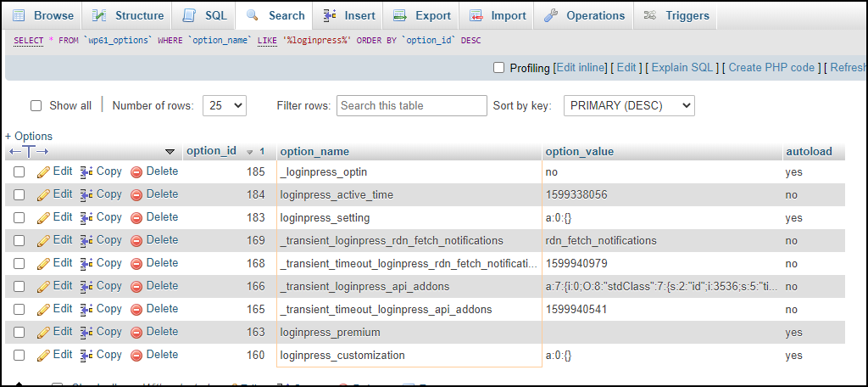Click the pencil icon for _transient_loginpress_api_addons
868x387 pixels.
click(44, 286)
